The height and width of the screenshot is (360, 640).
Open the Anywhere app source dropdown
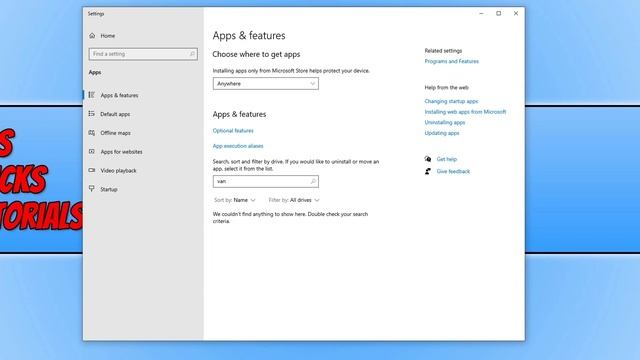tap(266, 84)
